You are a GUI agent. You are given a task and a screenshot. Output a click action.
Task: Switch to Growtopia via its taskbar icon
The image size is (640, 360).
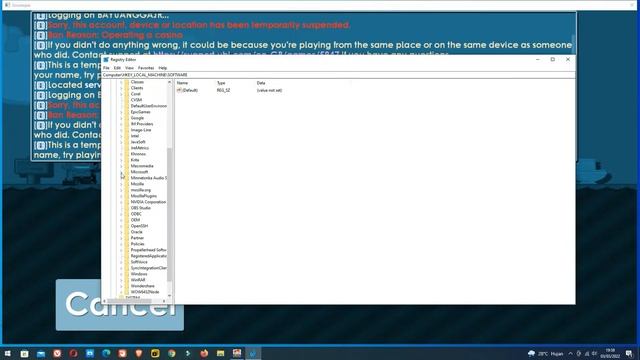click(237, 353)
